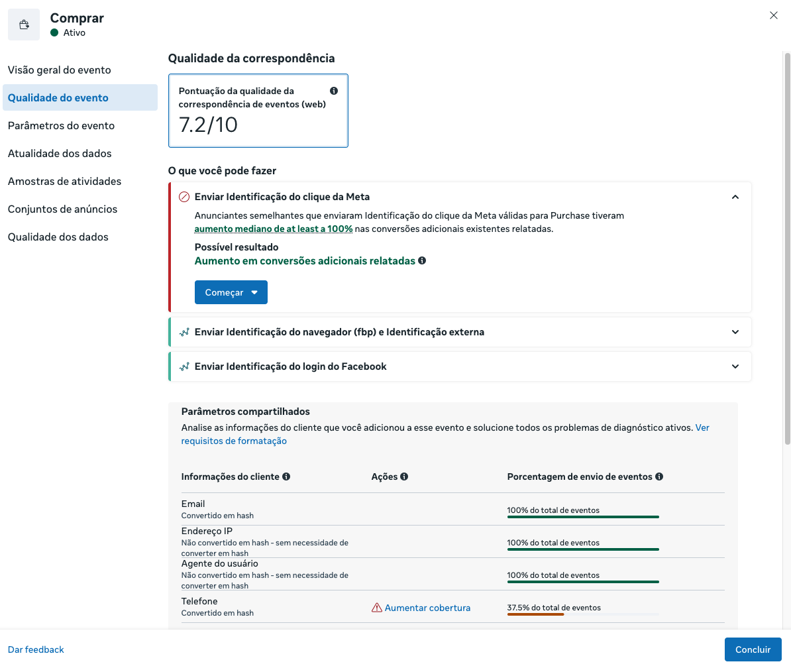
Task: Click the red prohibited icon on Meta click card
Action: pyautogui.click(x=184, y=197)
